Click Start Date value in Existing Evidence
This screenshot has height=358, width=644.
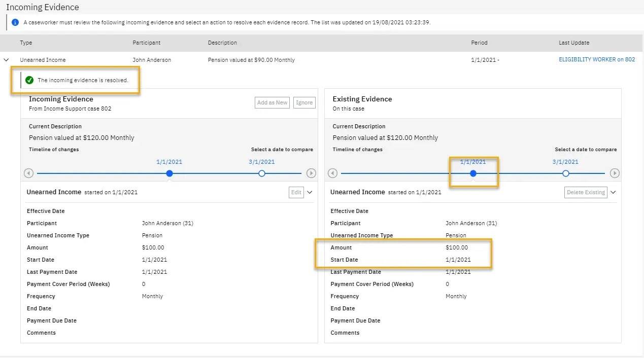click(458, 260)
